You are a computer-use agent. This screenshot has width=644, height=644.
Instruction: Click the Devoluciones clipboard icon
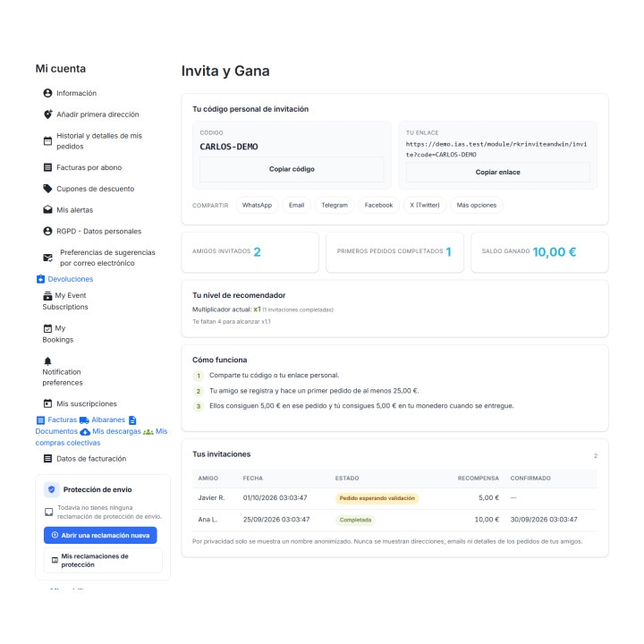click(x=40, y=279)
